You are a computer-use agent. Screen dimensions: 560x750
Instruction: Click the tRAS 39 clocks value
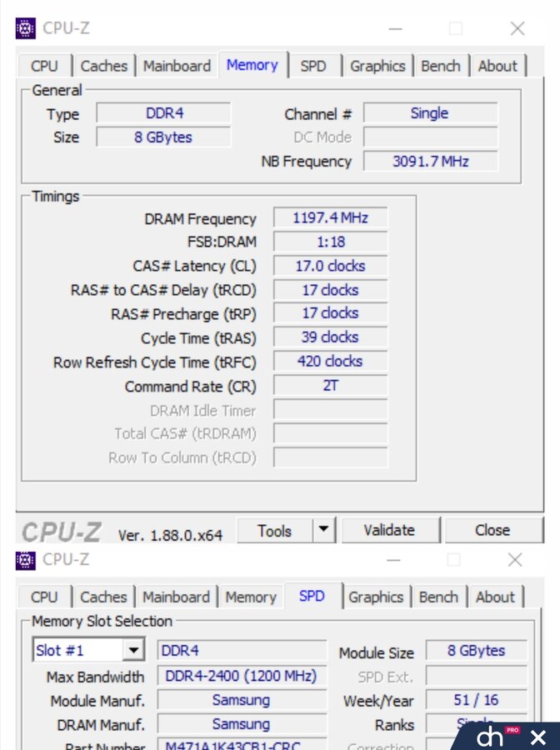(331, 337)
